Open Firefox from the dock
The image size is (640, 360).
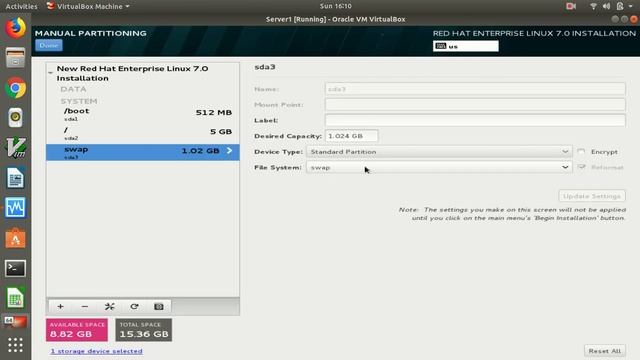[x=16, y=28]
